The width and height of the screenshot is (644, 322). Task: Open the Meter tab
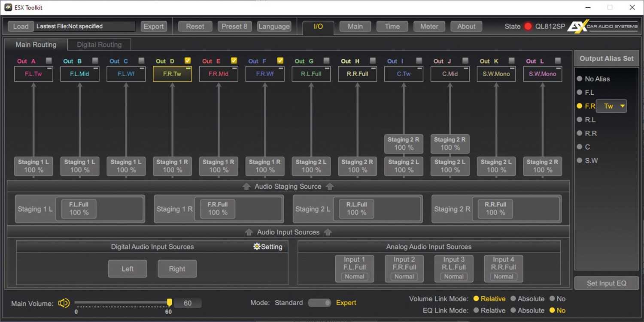click(429, 26)
